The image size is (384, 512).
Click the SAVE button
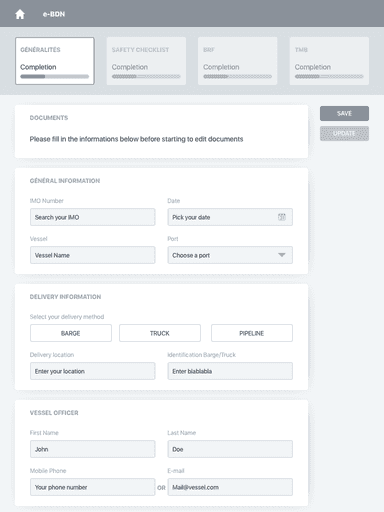point(344,113)
